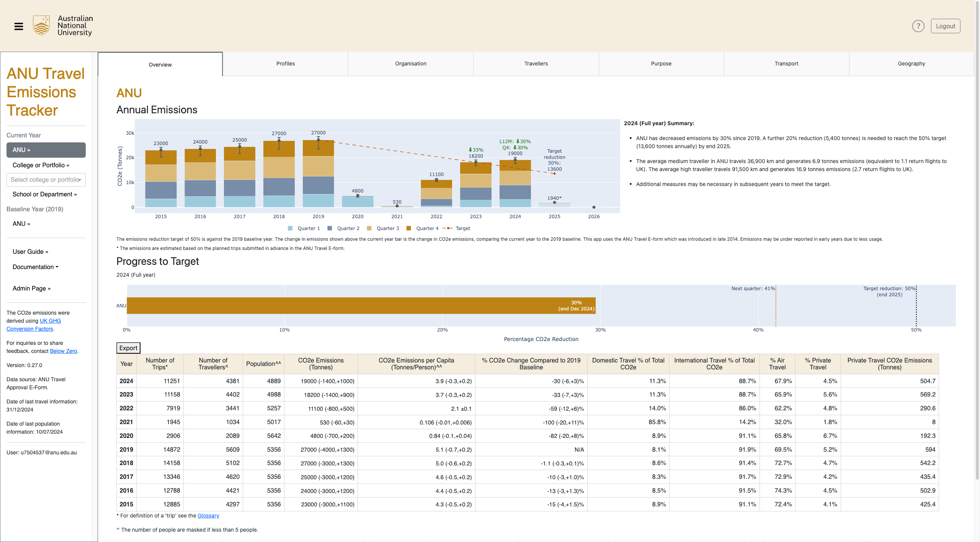
Task: Click the % Private Travel column header
Action: point(818,364)
